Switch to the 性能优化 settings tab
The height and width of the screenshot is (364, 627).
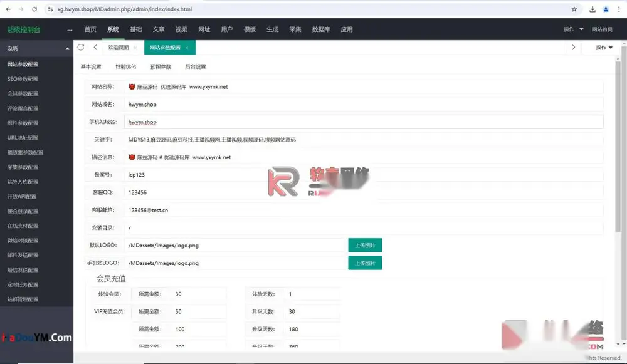125,66
